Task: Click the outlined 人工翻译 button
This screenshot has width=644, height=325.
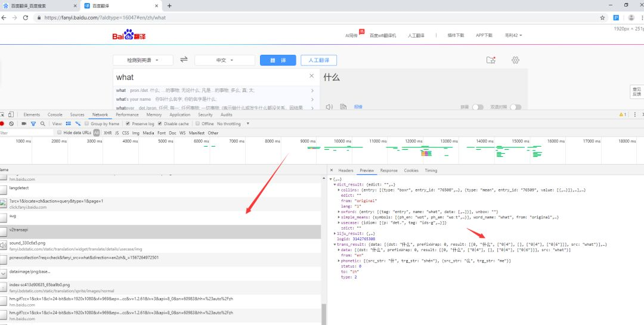Action: [318, 60]
